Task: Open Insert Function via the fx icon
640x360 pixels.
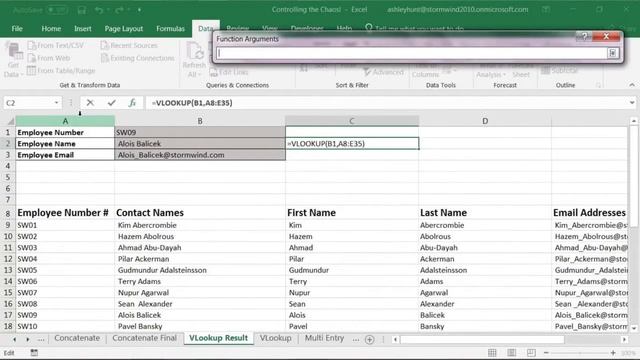Action: [x=132, y=103]
